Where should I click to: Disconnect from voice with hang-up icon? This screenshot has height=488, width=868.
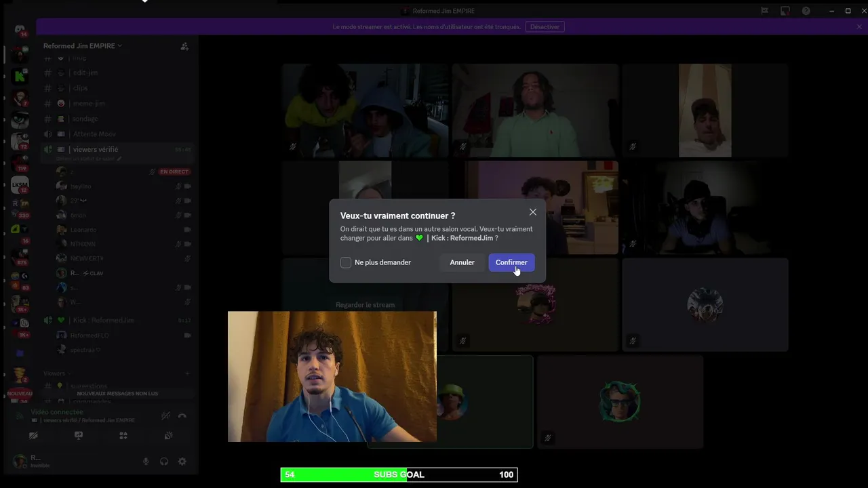[182, 415]
